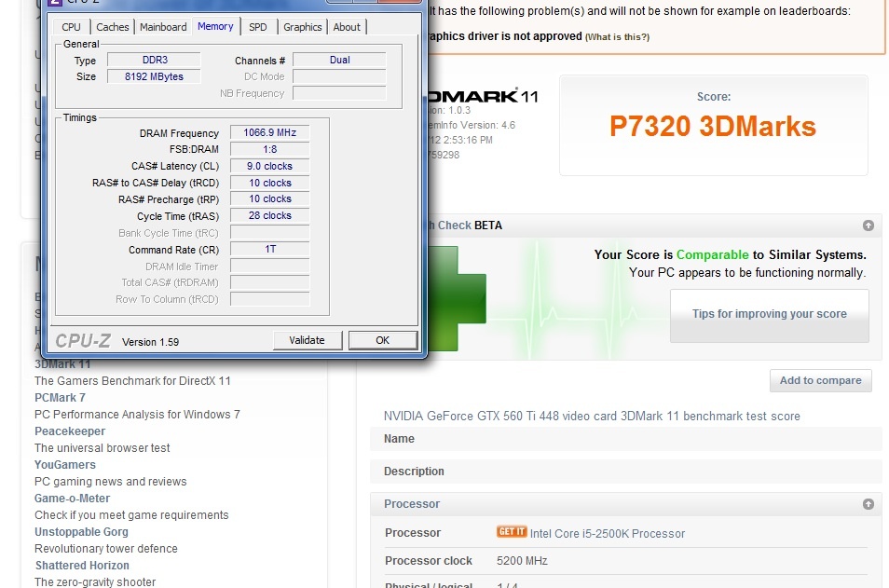Collapse the Check BETA section arrow
The width and height of the screenshot is (889, 588).
[868, 226]
